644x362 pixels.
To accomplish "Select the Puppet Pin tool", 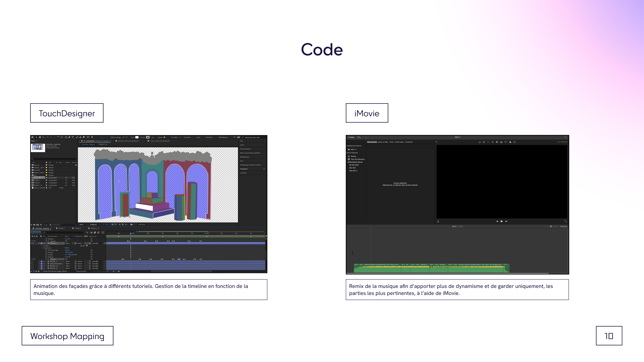I will (92, 137).
